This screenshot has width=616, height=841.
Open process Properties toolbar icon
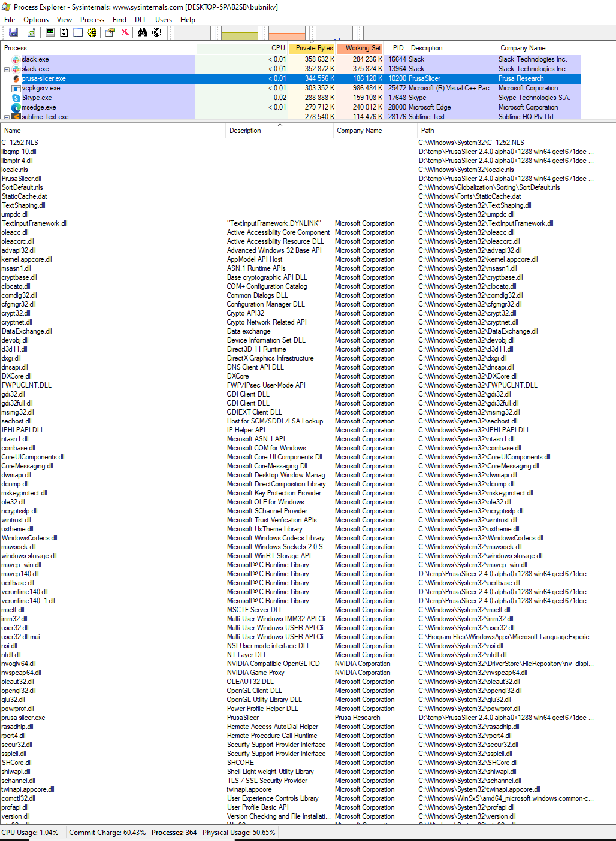(110, 32)
